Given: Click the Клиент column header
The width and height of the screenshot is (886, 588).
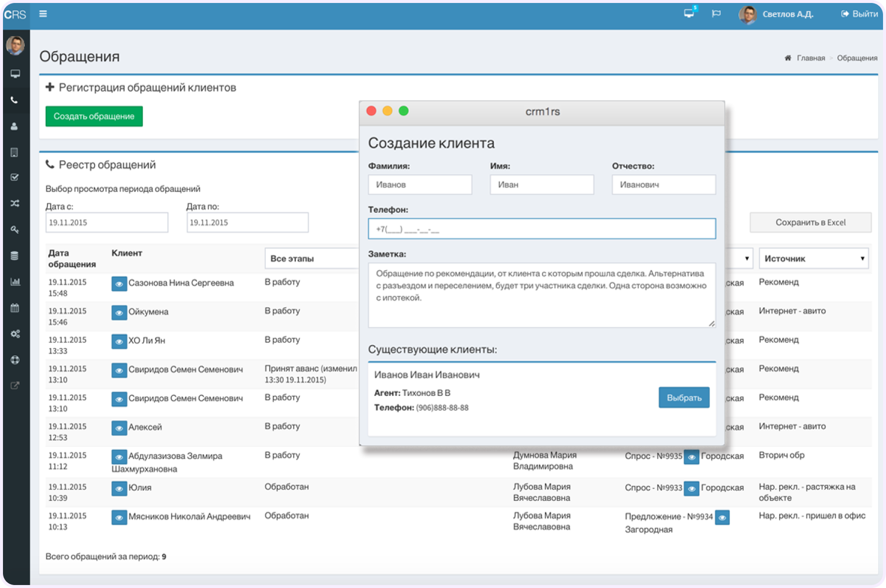Looking at the screenshot, I should 127,253.
